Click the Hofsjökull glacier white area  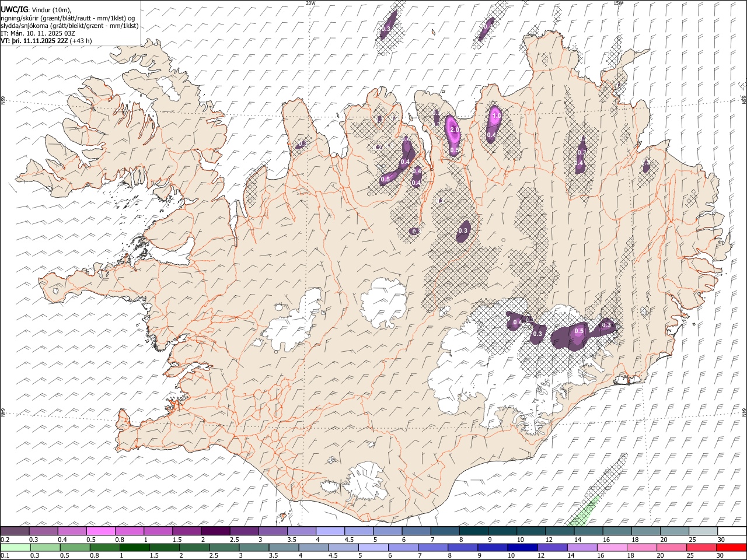click(383, 303)
